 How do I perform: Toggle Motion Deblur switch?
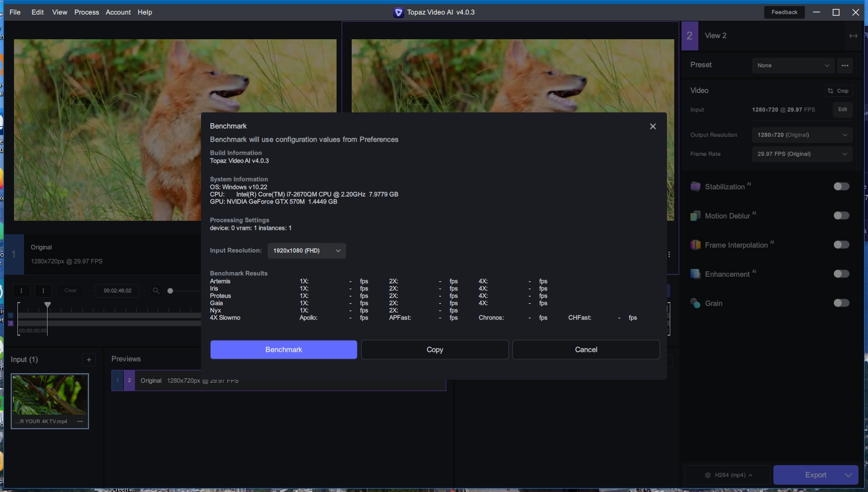pyautogui.click(x=841, y=216)
